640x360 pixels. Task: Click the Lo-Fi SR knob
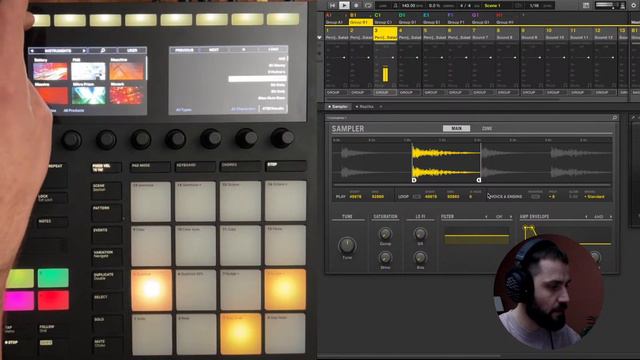pos(420,233)
